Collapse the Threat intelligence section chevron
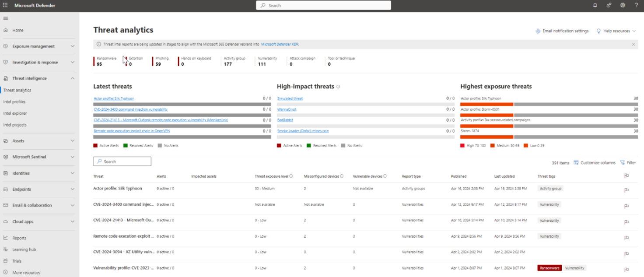The width and height of the screenshot is (644, 277). click(73, 78)
